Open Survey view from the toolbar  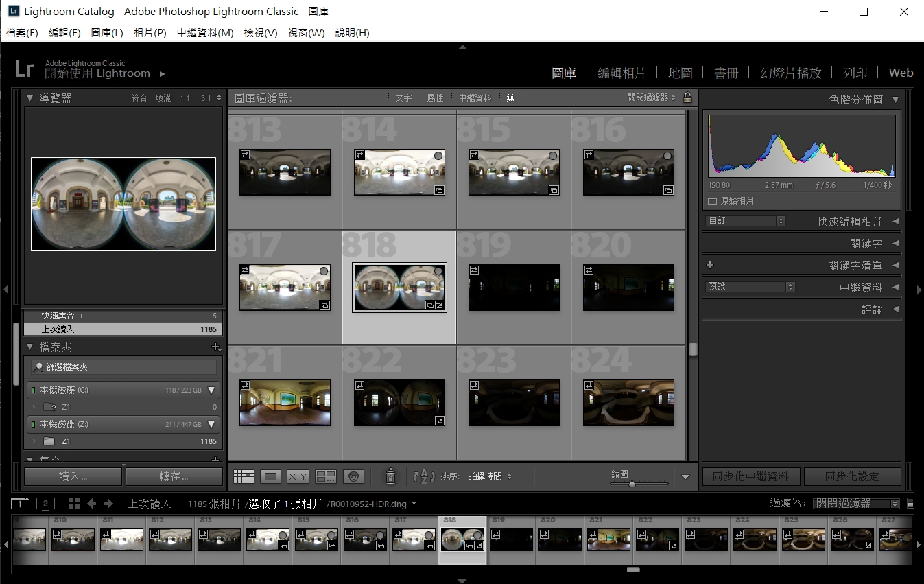point(325,476)
